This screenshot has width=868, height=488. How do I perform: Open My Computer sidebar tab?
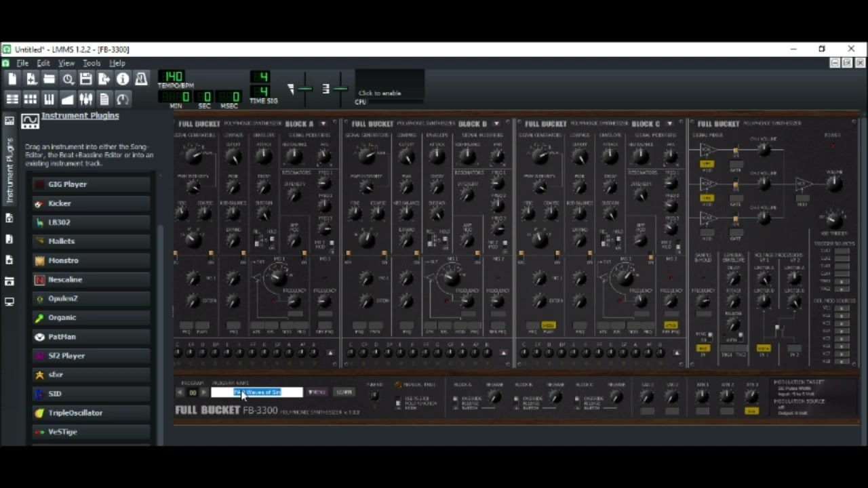(9, 302)
